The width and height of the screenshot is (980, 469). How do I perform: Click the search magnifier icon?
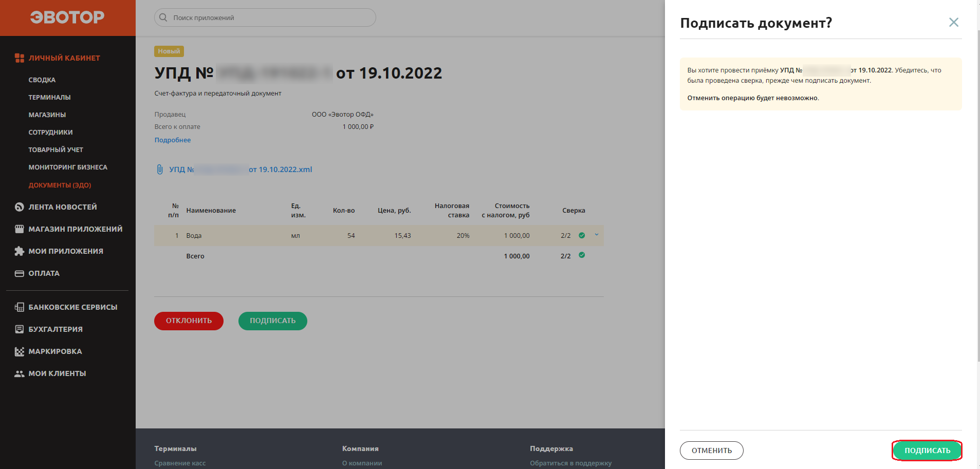(x=163, y=17)
